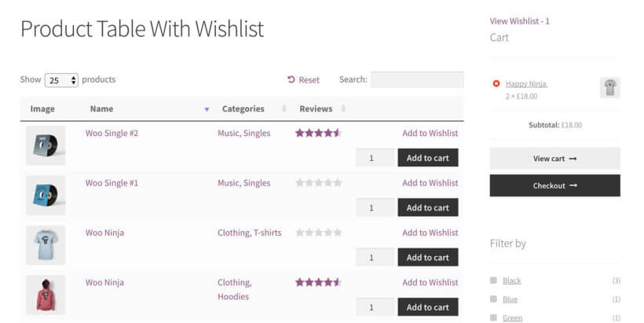This screenshot has width=644, height=323.
Task: Click the red Woo Ninja hoodie image
Action: 46,295
